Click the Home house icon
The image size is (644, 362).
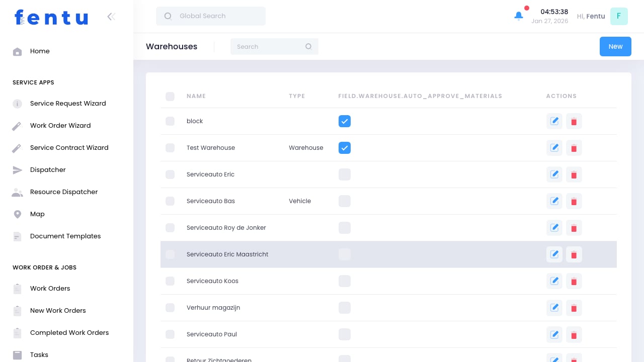(x=17, y=51)
